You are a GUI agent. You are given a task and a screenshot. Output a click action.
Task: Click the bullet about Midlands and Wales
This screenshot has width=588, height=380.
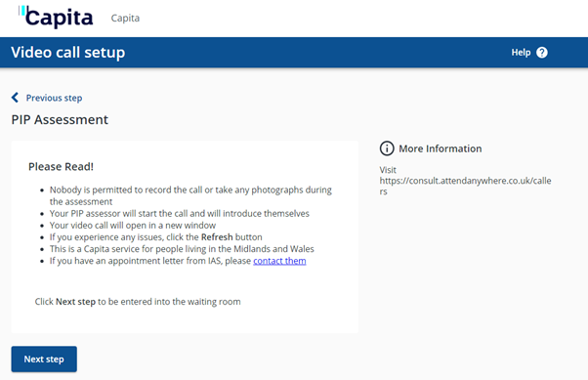[182, 249]
